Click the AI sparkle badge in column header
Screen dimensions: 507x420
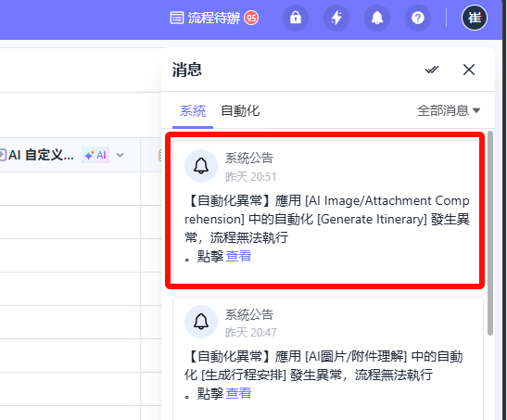(95, 155)
